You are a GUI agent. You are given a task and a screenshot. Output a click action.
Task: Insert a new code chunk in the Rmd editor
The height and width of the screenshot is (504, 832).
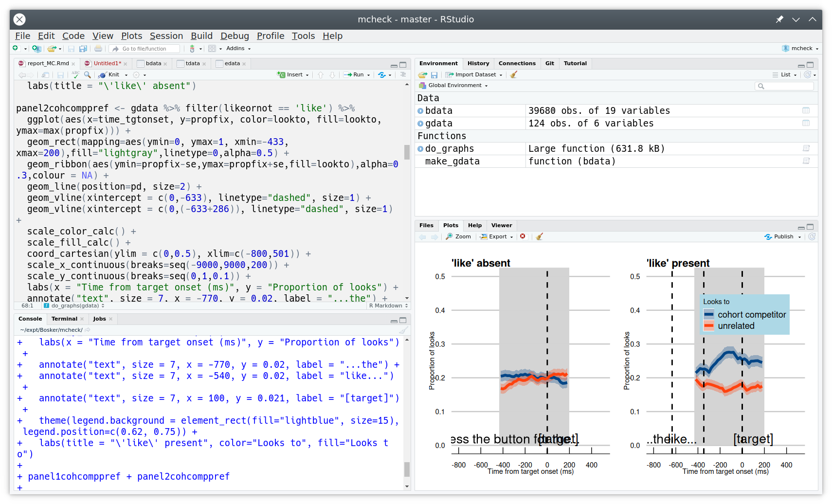point(292,74)
